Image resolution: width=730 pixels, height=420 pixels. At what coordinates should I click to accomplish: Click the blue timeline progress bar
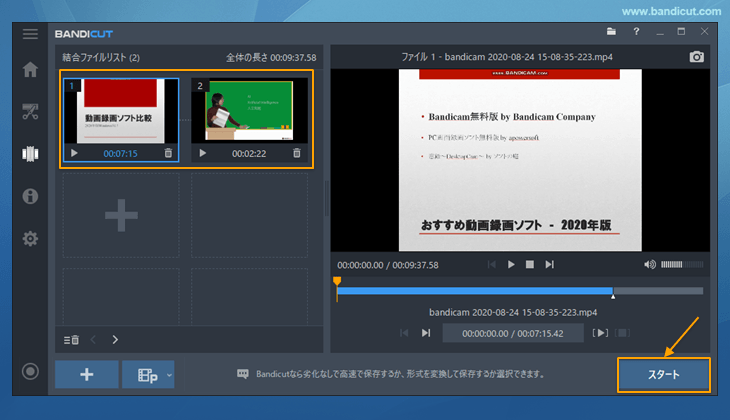click(x=475, y=291)
